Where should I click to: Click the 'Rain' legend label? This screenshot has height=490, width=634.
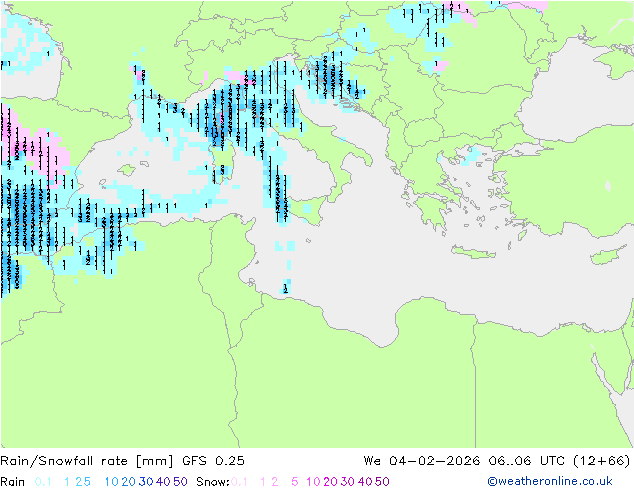point(13,482)
